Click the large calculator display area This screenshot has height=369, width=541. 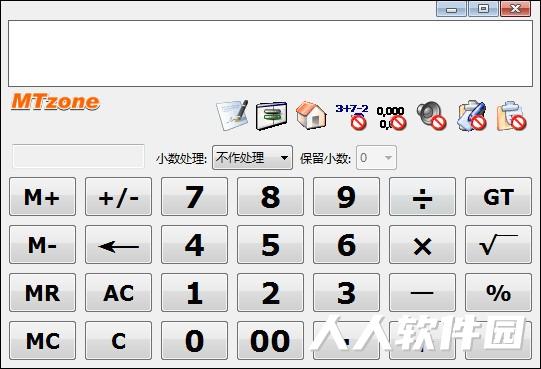click(270, 54)
